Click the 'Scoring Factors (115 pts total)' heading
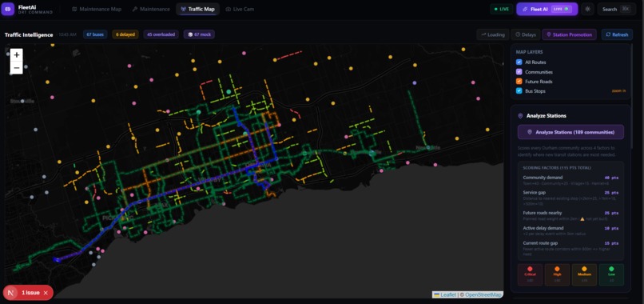The width and height of the screenshot is (644, 304). pos(557,168)
